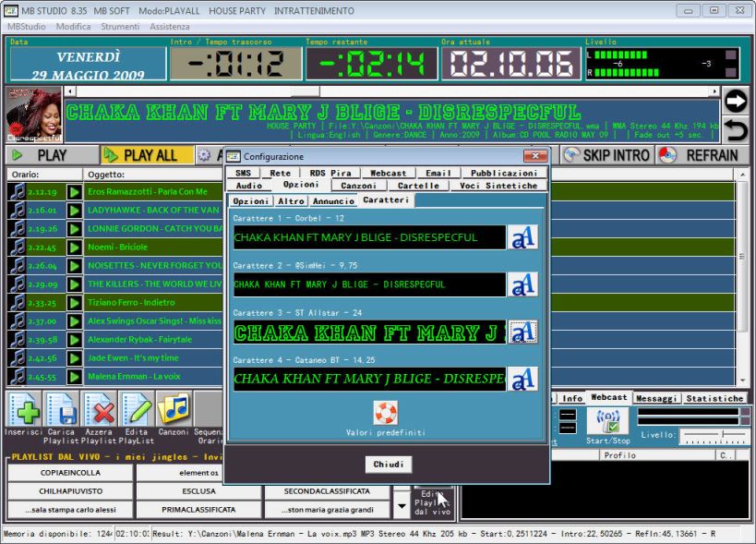Switch to the SMS configuration tab
The image size is (756, 544).
pos(243,173)
